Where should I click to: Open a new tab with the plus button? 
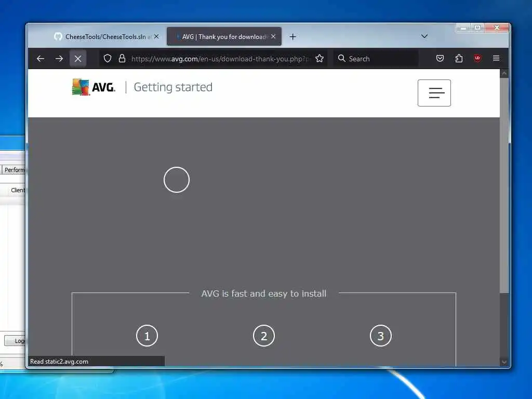click(x=293, y=37)
